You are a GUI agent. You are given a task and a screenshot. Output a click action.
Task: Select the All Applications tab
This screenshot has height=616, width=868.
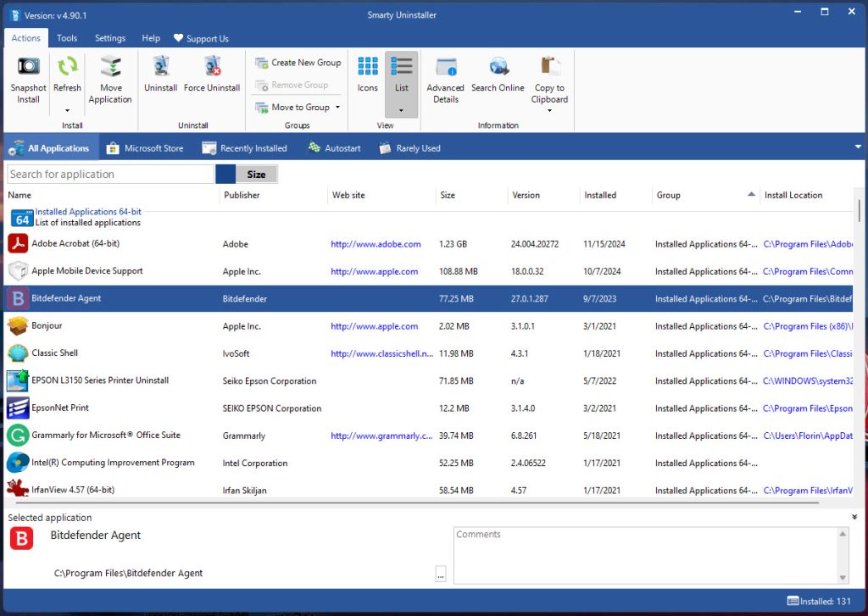pyautogui.click(x=51, y=147)
